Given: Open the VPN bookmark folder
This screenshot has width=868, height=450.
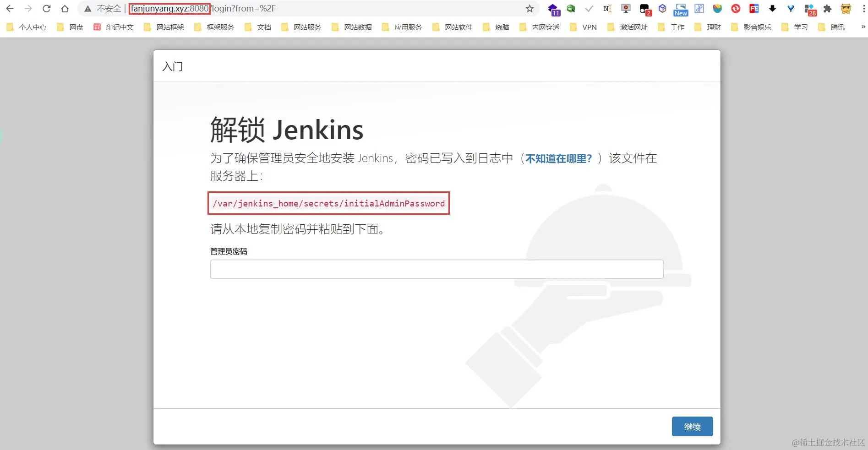Looking at the screenshot, I should (x=584, y=27).
